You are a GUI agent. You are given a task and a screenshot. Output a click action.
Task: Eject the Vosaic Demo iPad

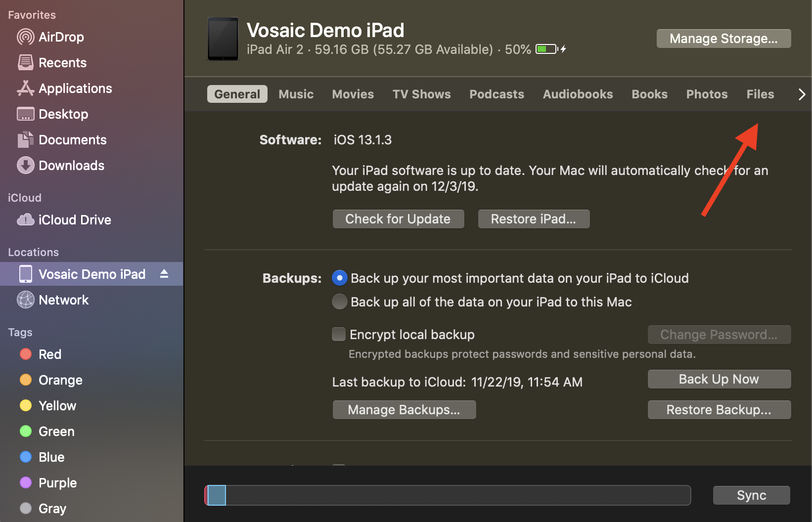(x=164, y=274)
